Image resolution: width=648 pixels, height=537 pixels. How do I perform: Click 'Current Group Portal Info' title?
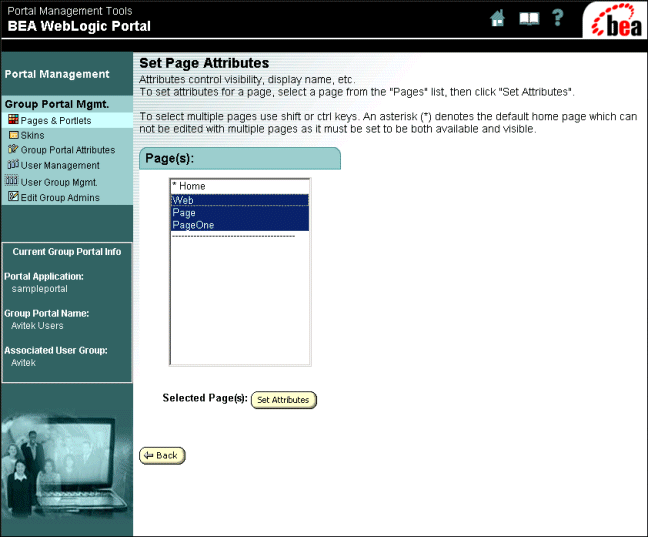67,252
